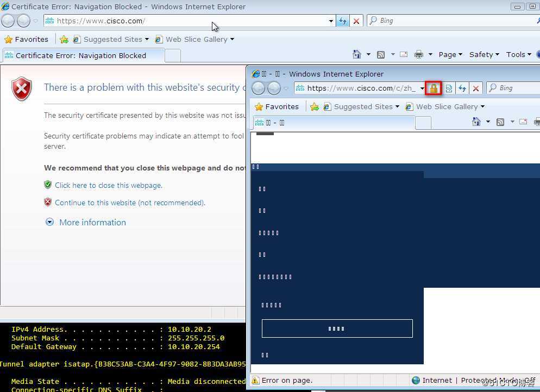Click the Home icon in the front IE window

tap(476, 122)
